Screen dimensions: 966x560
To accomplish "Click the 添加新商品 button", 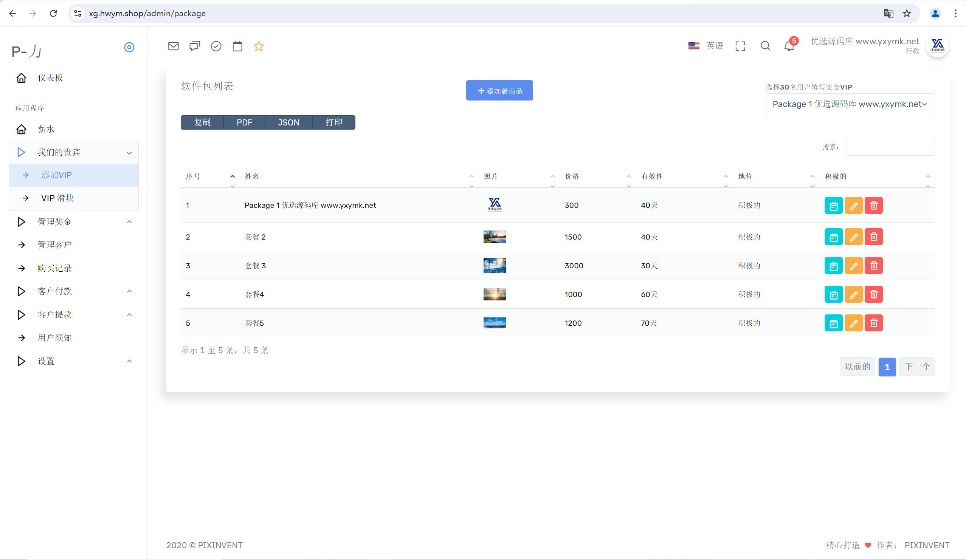I will 499,90.
